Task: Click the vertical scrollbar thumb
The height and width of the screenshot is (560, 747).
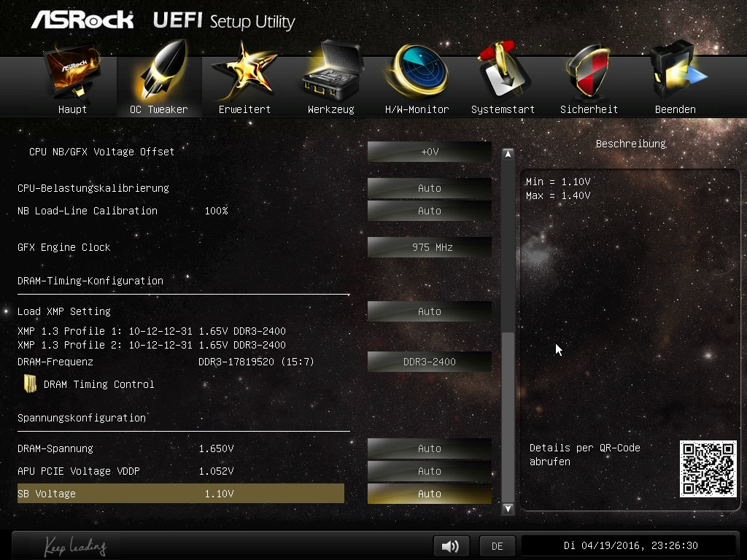Action: [x=508, y=416]
